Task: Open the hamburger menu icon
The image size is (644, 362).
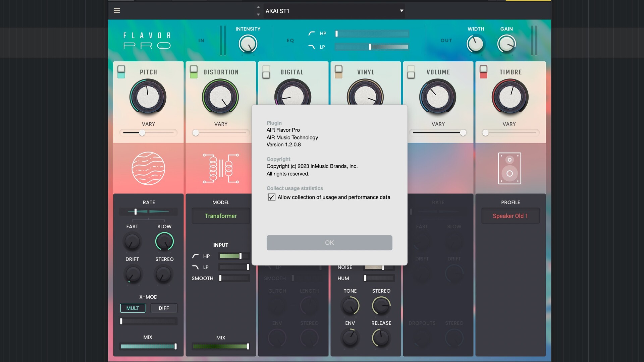Action: 117,11
